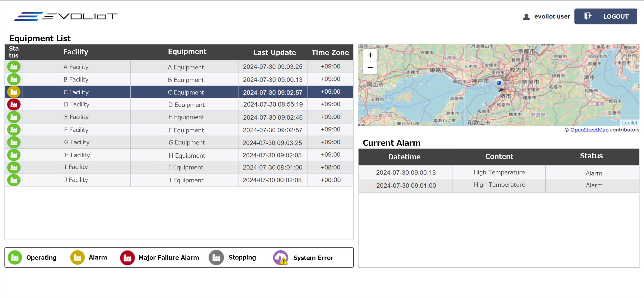
Task: Click the Time Zone column header
Action: coord(330,52)
